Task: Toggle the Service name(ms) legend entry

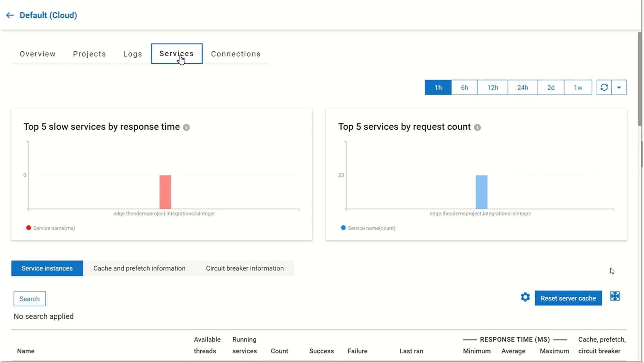Action: point(50,228)
